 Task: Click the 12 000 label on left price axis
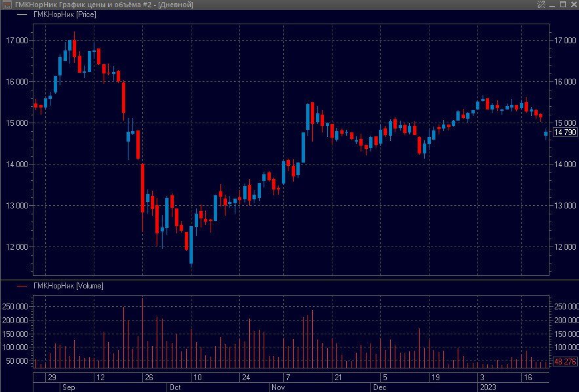point(16,247)
